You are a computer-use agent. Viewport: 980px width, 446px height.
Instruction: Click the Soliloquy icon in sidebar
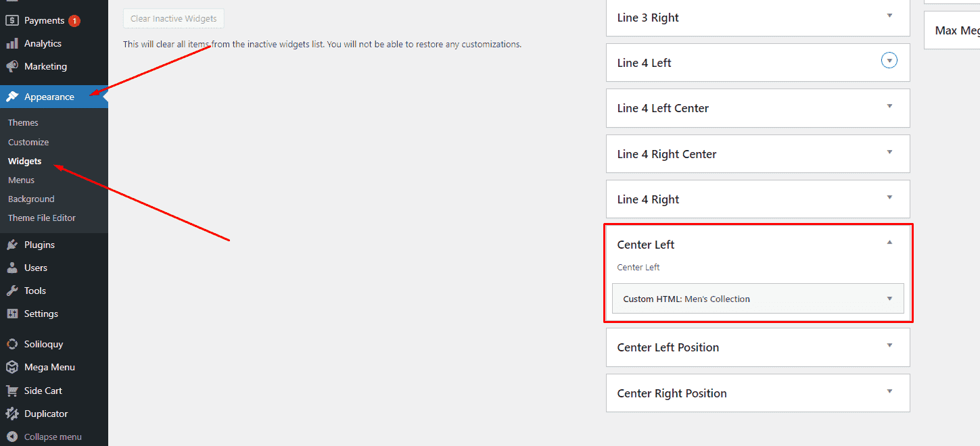tap(12, 344)
